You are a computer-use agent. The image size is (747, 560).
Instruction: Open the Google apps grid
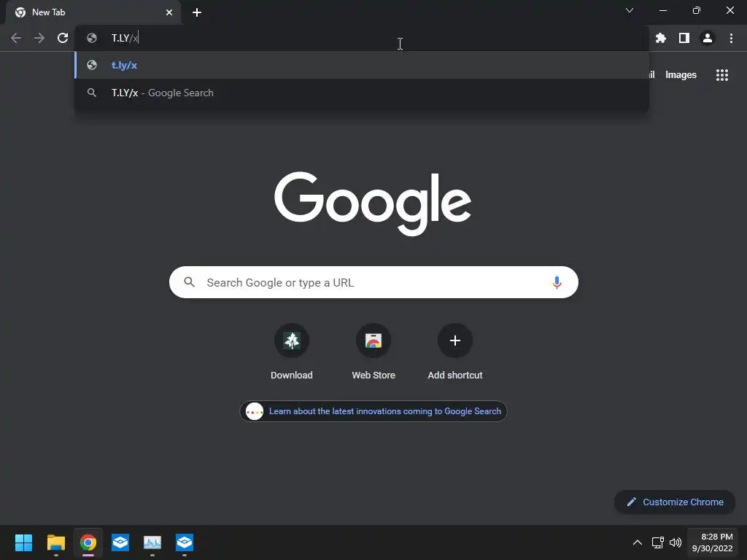tap(721, 75)
